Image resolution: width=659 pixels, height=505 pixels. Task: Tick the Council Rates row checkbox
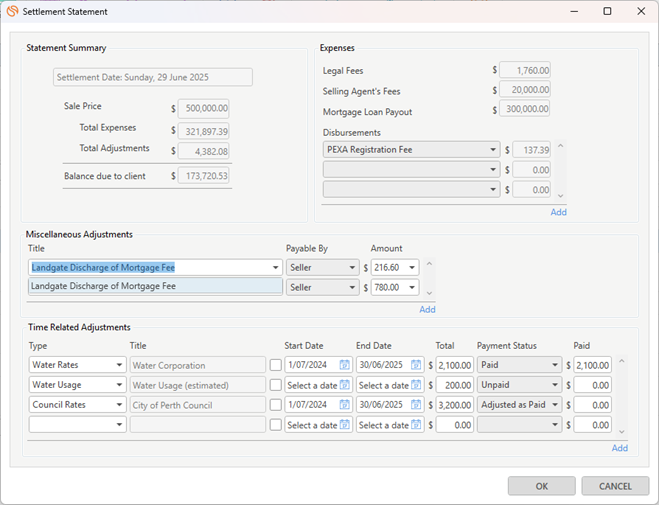coord(276,405)
